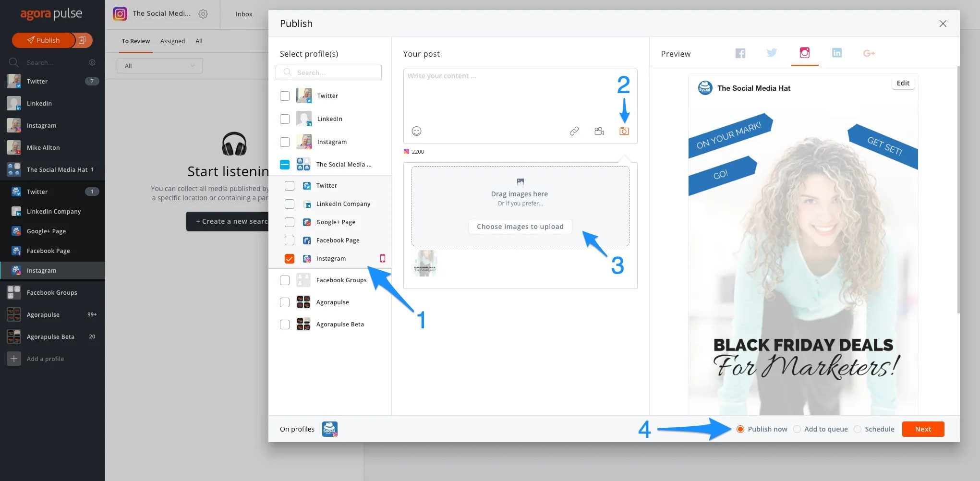
Task: Click the bulk publish icon next to Publish
Action: pos(83,40)
